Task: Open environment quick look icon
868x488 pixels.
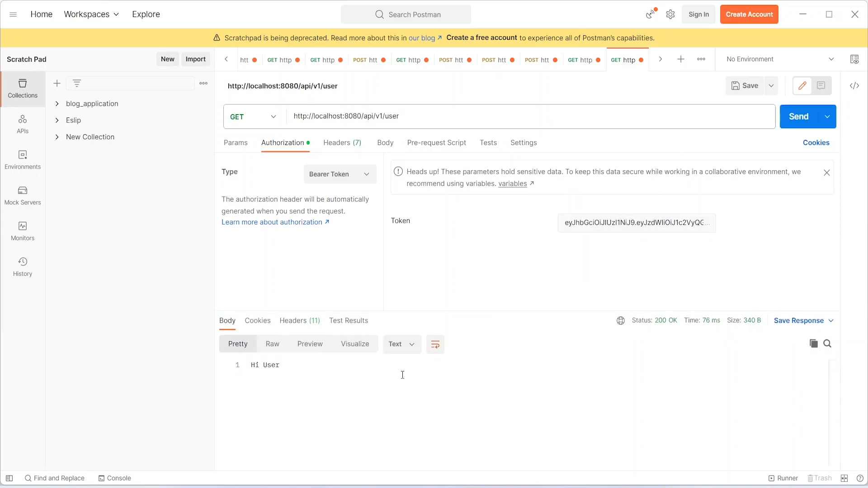Action: point(854,59)
